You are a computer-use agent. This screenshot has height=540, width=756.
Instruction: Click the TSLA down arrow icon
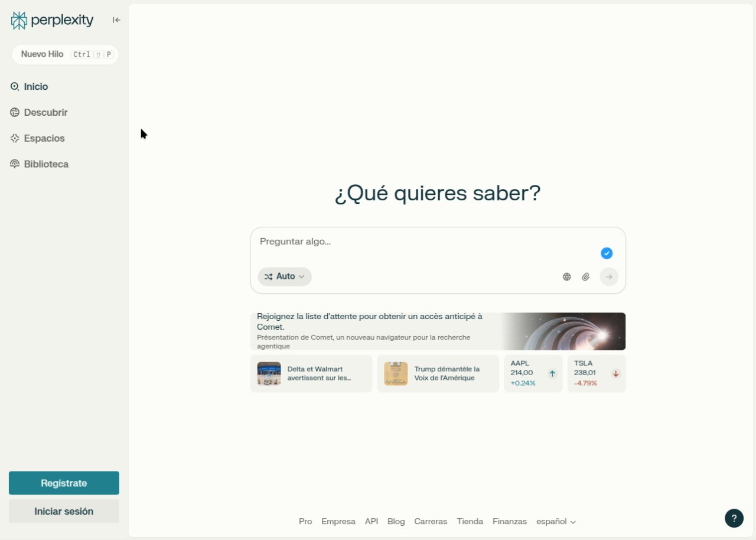click(x=615, y=373)
